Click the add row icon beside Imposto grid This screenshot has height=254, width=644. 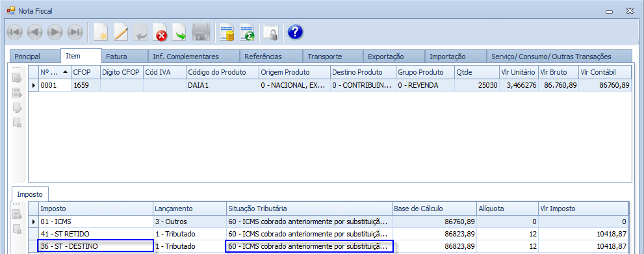pos(18,214)
